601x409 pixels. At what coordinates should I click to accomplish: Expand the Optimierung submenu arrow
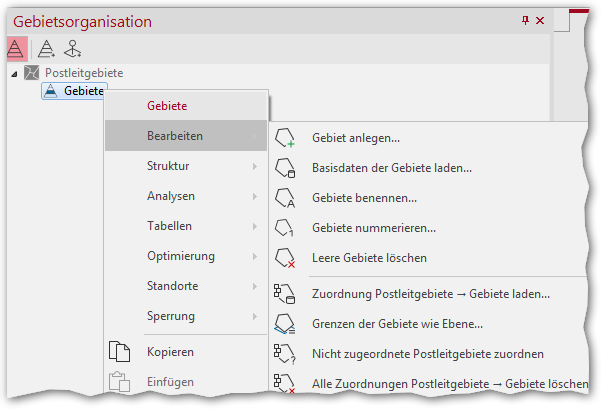point(255,256)
